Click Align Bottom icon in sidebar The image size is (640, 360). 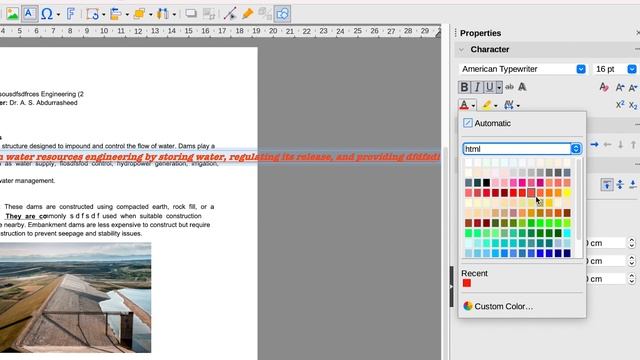click(633, 184)
